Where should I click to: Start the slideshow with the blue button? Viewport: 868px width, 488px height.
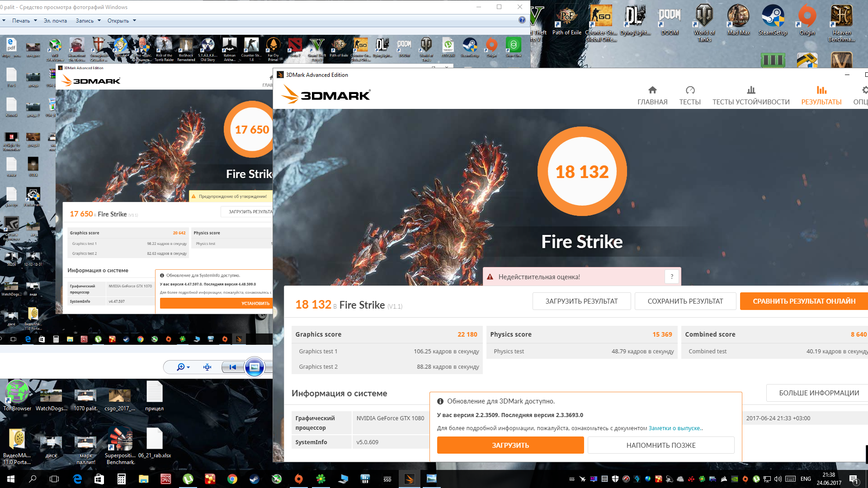coord(255,367)
